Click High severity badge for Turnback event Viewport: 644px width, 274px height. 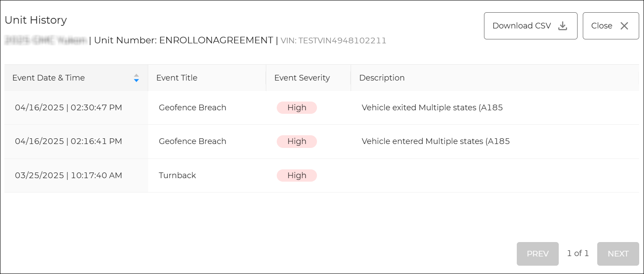tap(296, 176)
